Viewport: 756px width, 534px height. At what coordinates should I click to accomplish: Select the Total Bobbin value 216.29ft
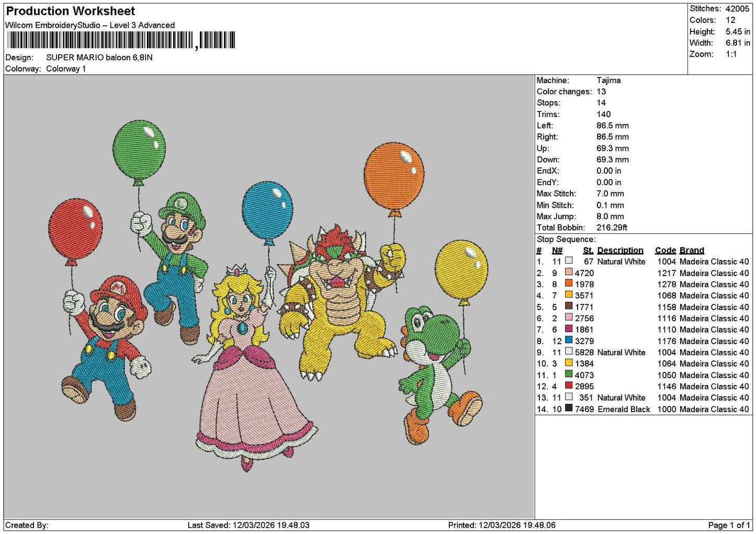pyautogui.click(x=612, y=228)
